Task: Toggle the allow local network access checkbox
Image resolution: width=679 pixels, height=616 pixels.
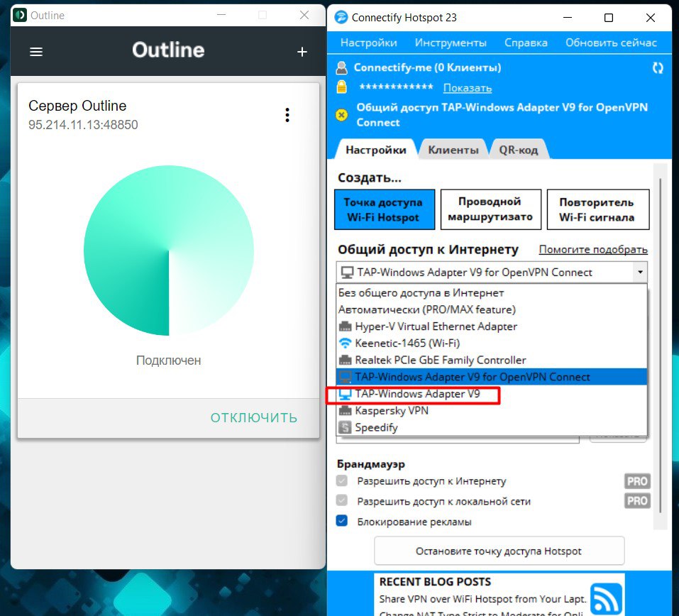Action: click(343, 501)
